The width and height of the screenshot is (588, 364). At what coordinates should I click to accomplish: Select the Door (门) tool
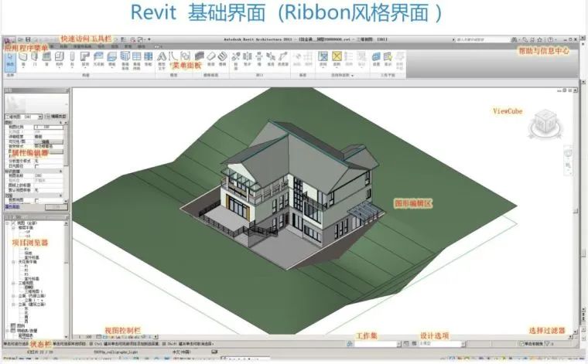35,60
